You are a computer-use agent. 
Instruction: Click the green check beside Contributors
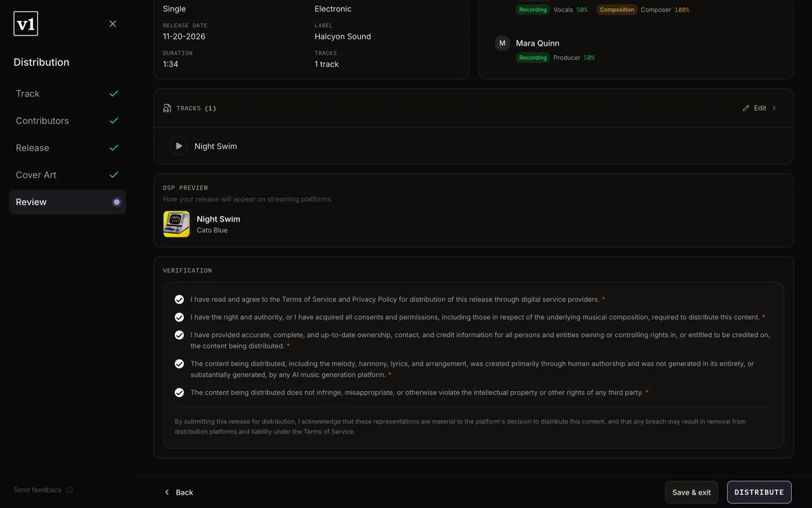pyautogui.click(x=114, y=121)
